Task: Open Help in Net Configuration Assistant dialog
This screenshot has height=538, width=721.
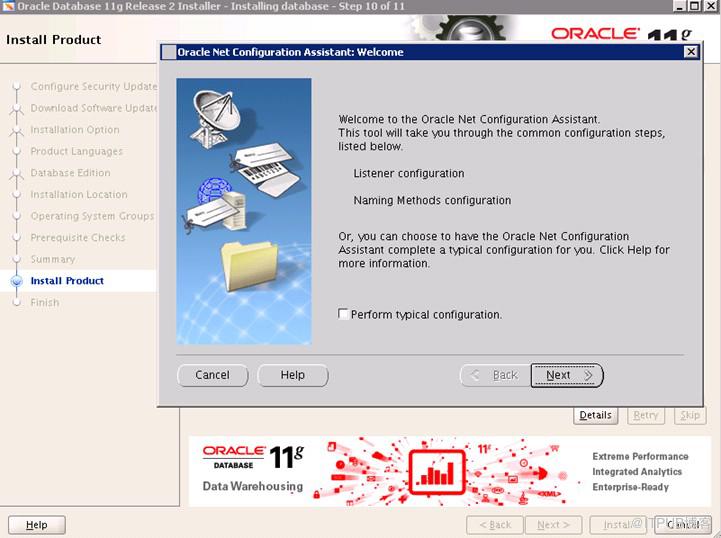Action: tap(293, 375)
